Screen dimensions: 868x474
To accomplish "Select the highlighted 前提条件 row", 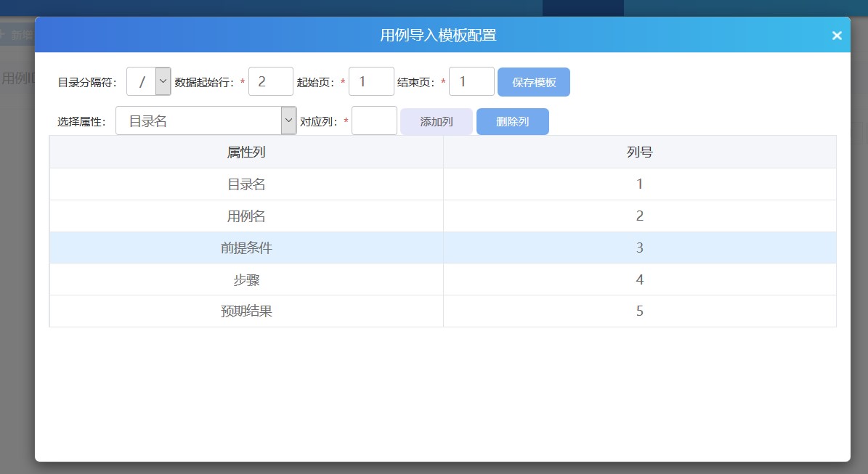I will [x=246, y=248].
